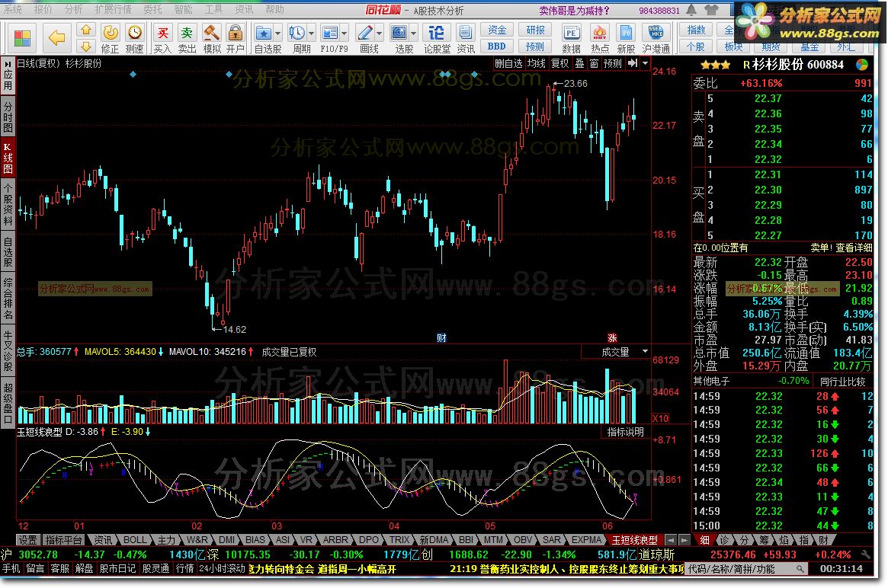
Task: Click the shirt skin icon
Action: click(711, 10)
